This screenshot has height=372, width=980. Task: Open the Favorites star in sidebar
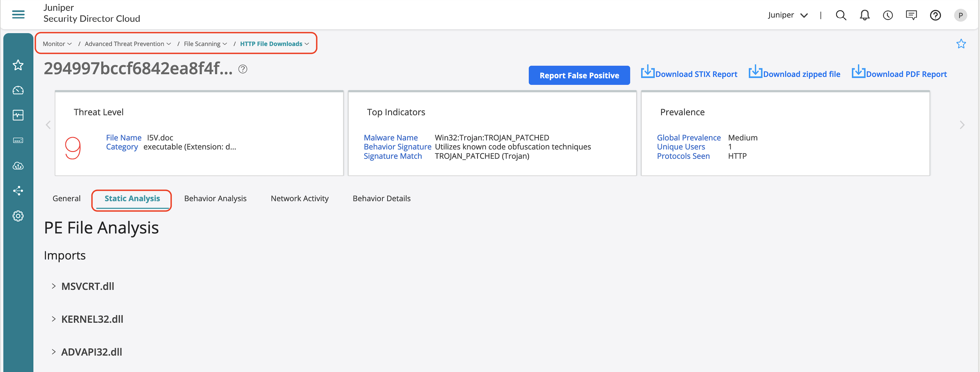tap(18, 65)
